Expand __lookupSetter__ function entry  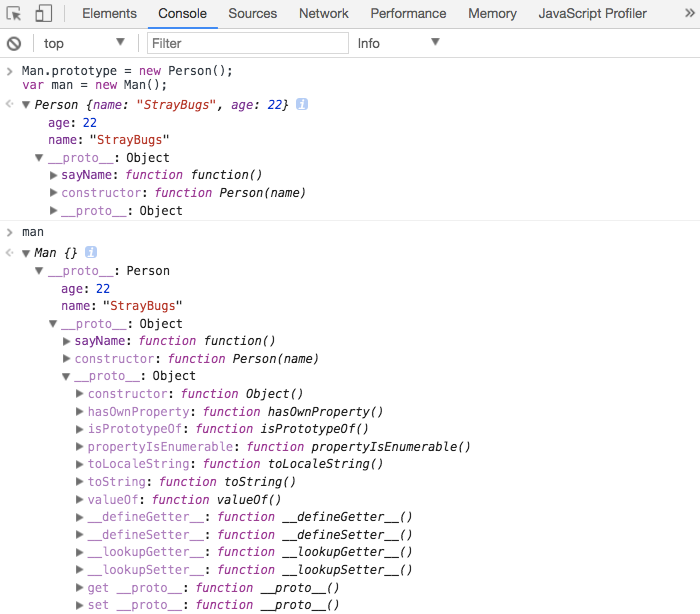coord(79,569)
